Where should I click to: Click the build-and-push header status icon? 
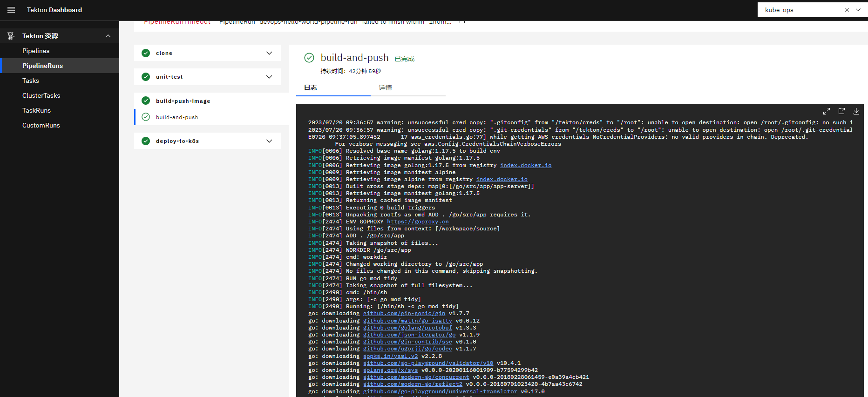pos(309,58)
